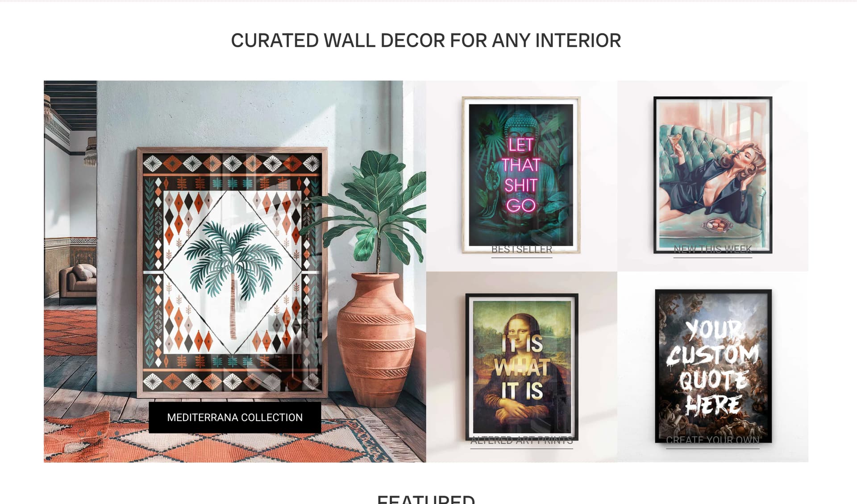Viewport: 857px width, 504px height.
Task: Select the first slideshow dot indicator
Action: pyautogui.click(x=82, y=433)
